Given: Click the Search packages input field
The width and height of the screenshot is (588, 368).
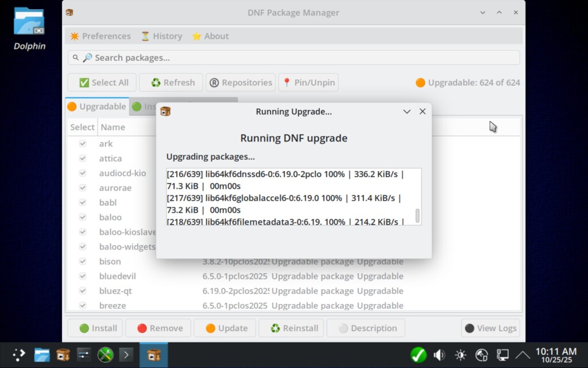Looking at the screenshot, I should (294, 57).
